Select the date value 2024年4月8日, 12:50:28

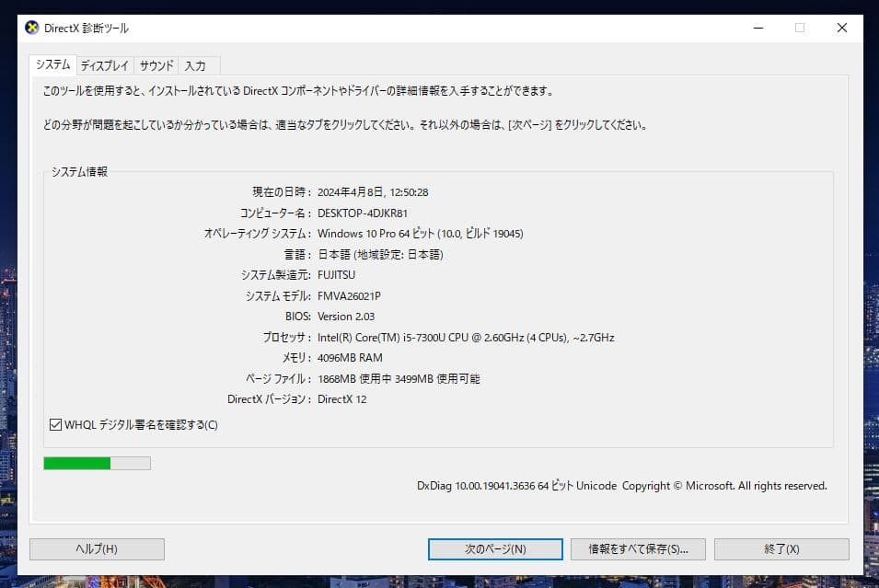[373, 192]
